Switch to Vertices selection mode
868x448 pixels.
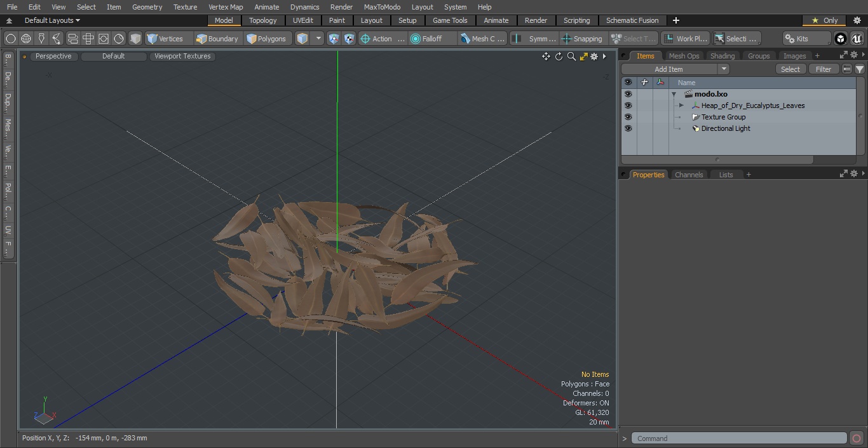(x=165, y=39)
